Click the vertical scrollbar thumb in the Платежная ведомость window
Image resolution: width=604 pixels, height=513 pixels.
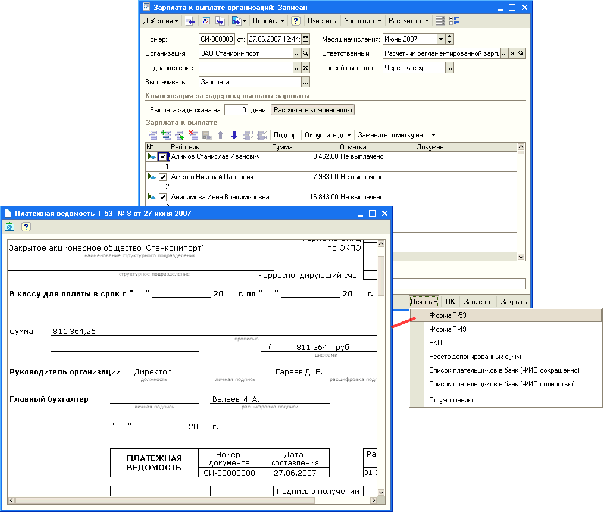pos(381,276)
